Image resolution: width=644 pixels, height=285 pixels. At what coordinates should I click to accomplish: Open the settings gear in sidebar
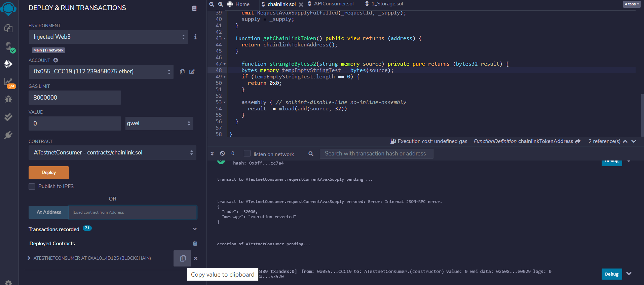[x=8, y=282]
